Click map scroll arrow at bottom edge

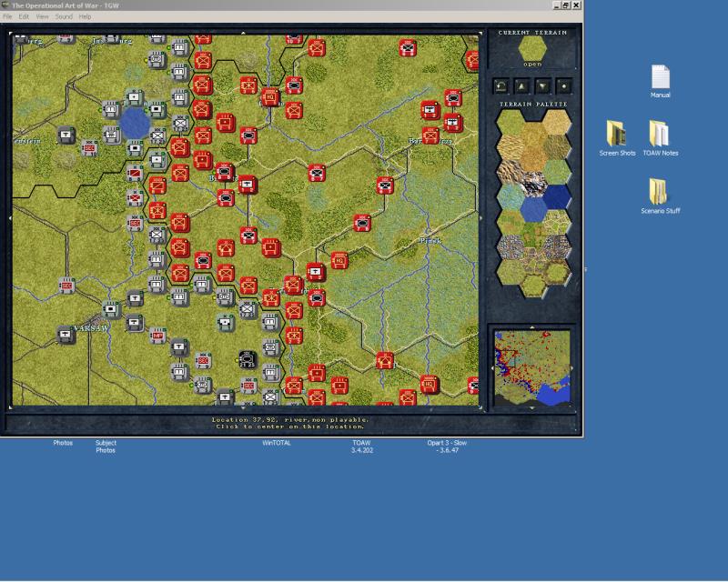click(243, 408)
